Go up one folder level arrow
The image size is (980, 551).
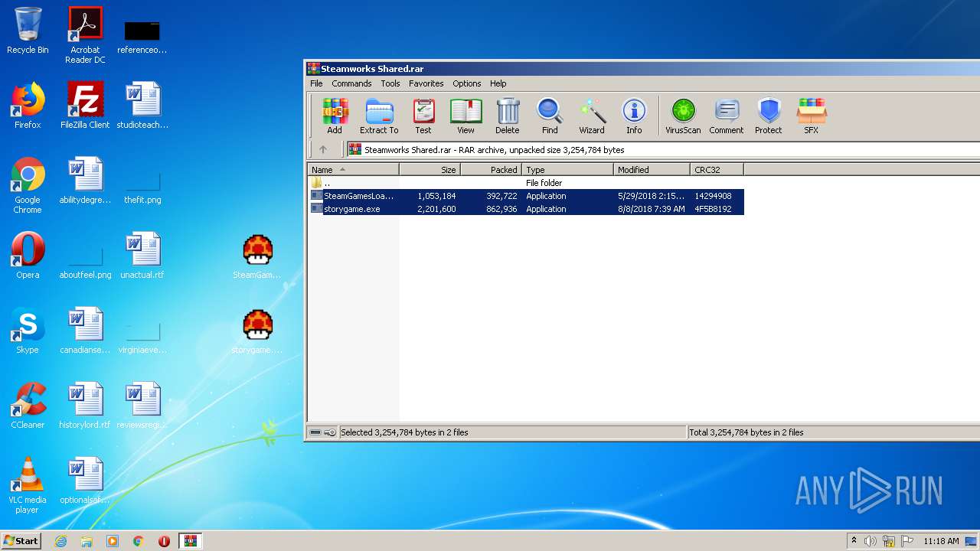(323, 150)
